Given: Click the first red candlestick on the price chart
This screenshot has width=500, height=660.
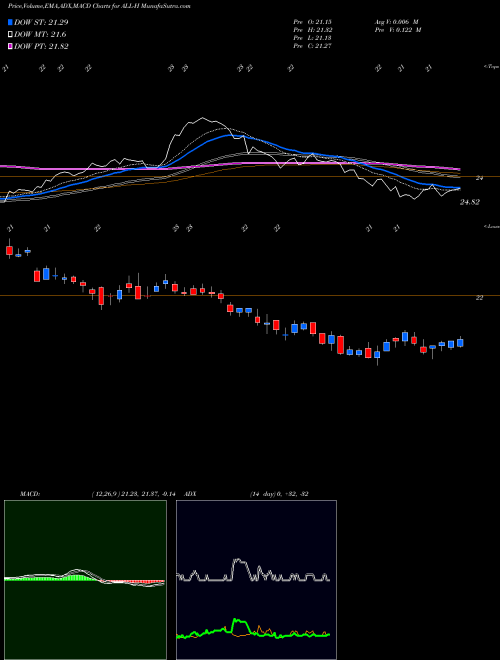Looking at the screenshot, I should click(x=9, y=250).
